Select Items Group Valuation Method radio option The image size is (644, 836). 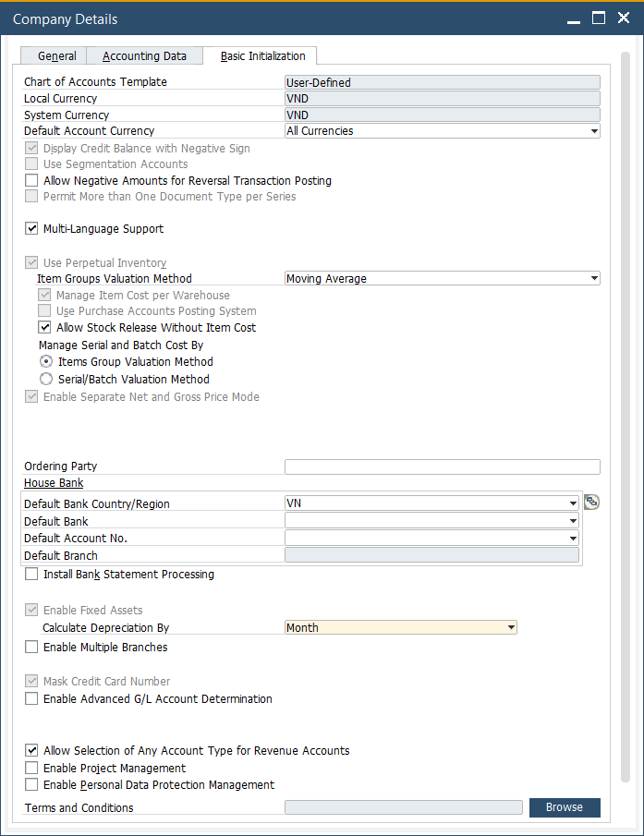(x=45, y=362)
